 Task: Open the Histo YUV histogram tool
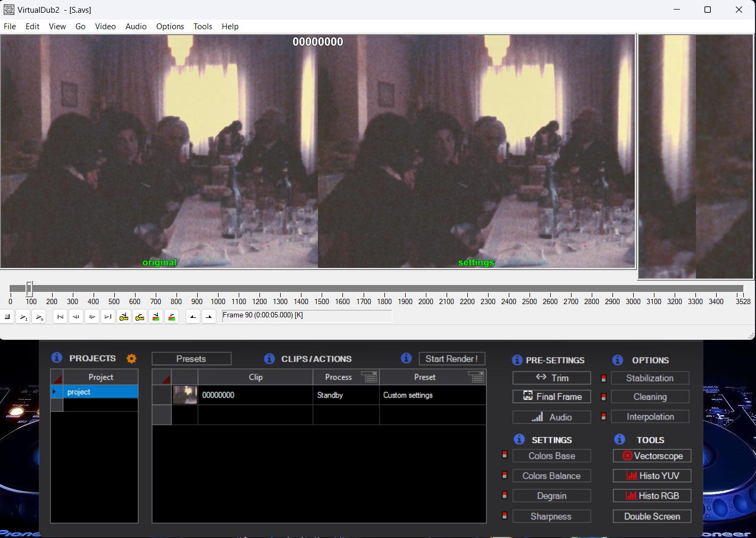[652, 476]
